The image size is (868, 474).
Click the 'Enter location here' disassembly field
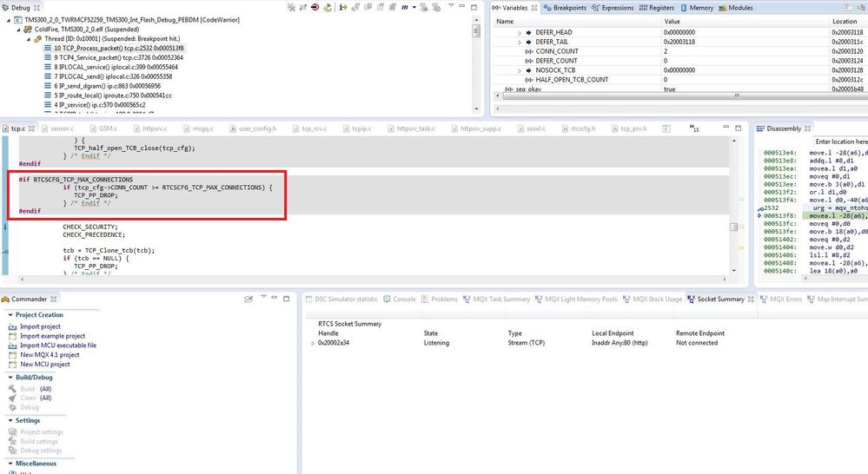pos(840,142)
